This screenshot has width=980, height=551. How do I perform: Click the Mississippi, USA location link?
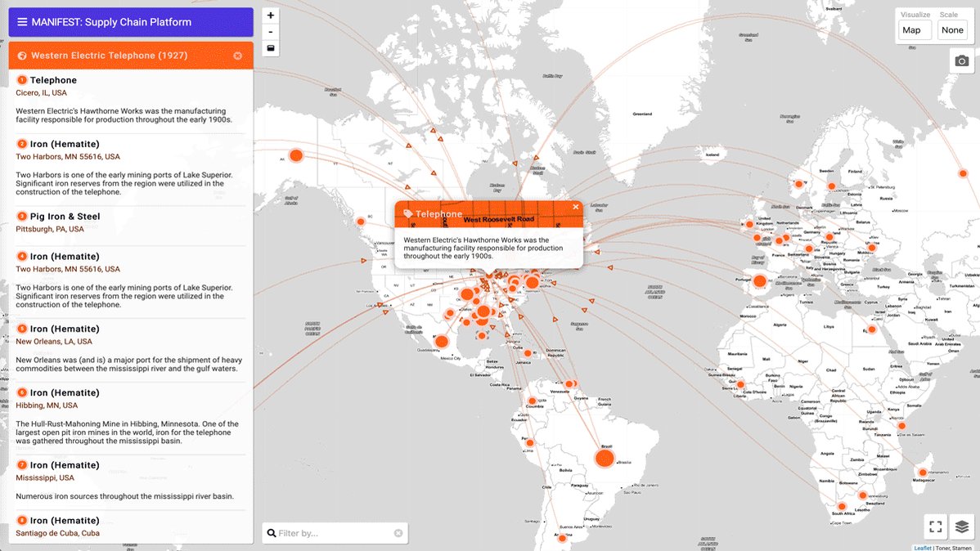pyautogui.click(x=45, y=478)
